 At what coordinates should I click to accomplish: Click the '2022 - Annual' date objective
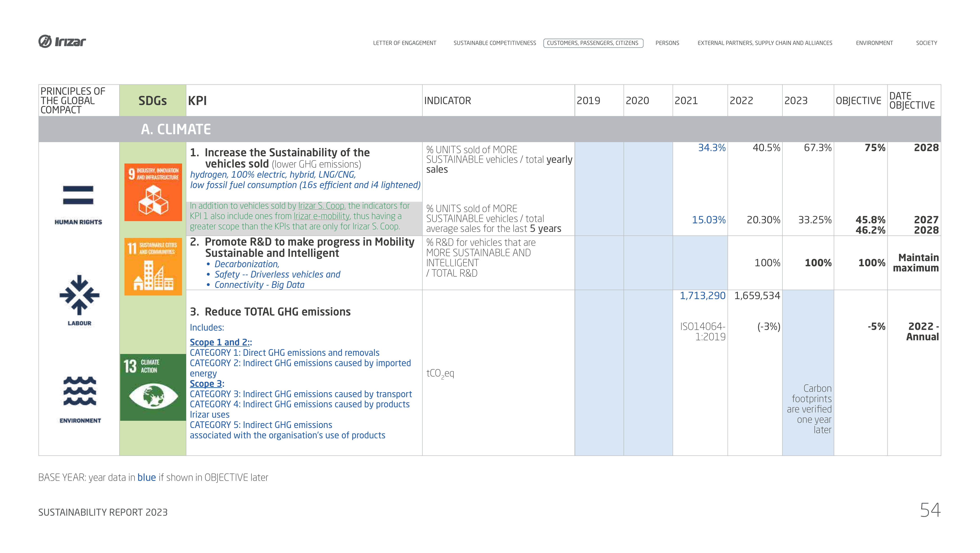tap(923, 331)
